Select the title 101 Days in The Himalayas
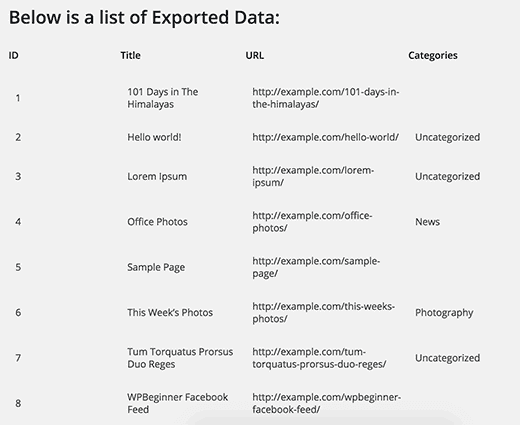The width and height of the screenshot is (520, 425). click(x=163, y=98)
